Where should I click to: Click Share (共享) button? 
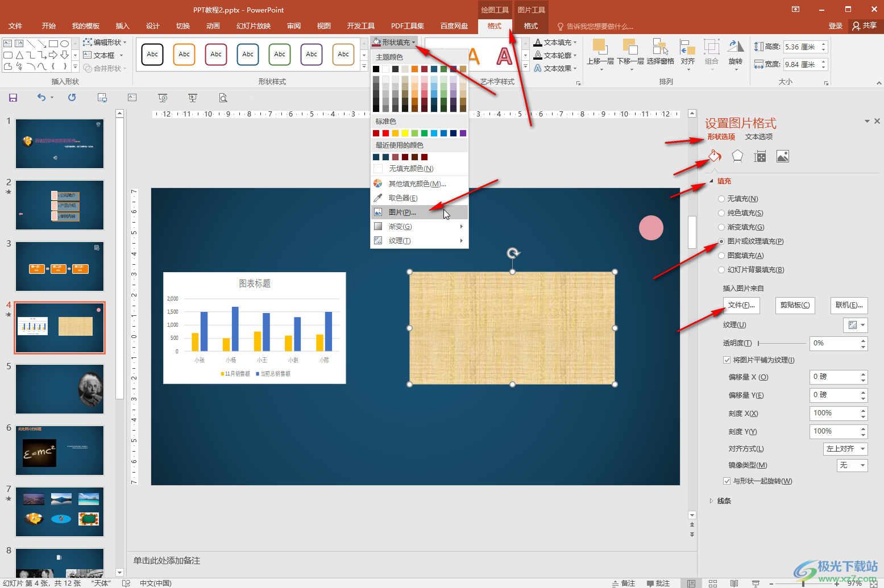[x=865, y=26]
